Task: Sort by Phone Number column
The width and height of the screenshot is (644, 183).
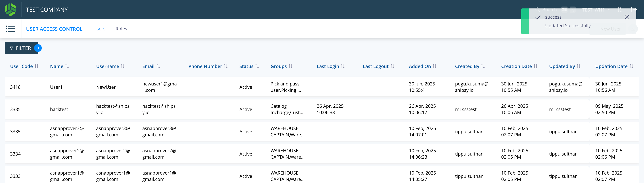Action: tap(226, 66)
